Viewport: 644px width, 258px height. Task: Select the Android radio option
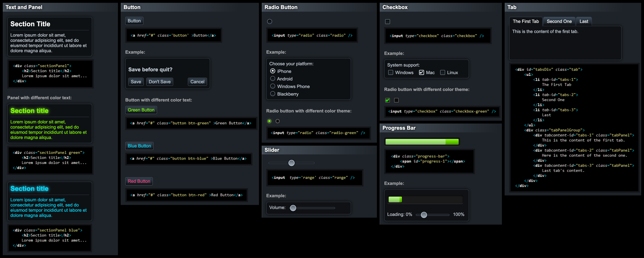[x=272, y=79]
